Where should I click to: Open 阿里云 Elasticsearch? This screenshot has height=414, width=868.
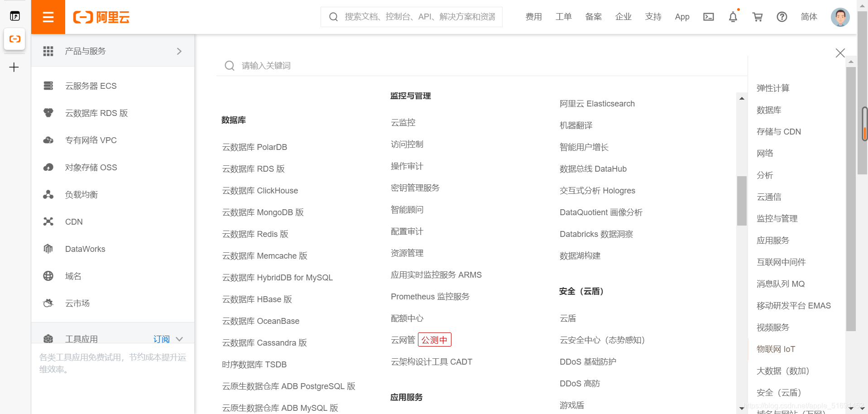pyautogui.click(x=597, y=104)
